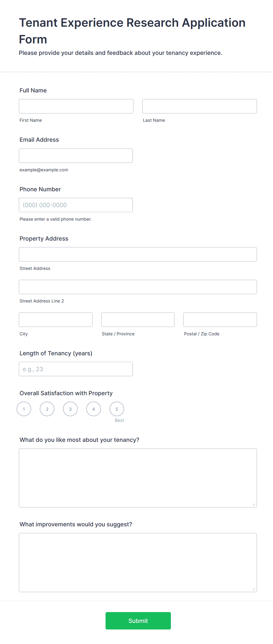Screen dimensions: 273x644
Task: Click the Last Name input field
Action: click(199, 106)
